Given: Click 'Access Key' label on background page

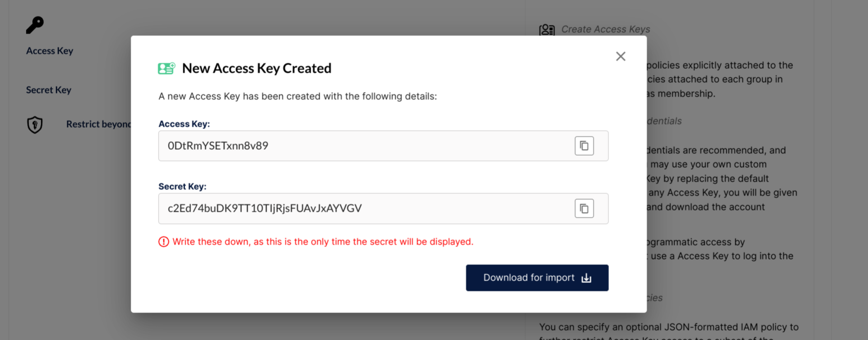Looking at the screenshot, I should point(49,51).
